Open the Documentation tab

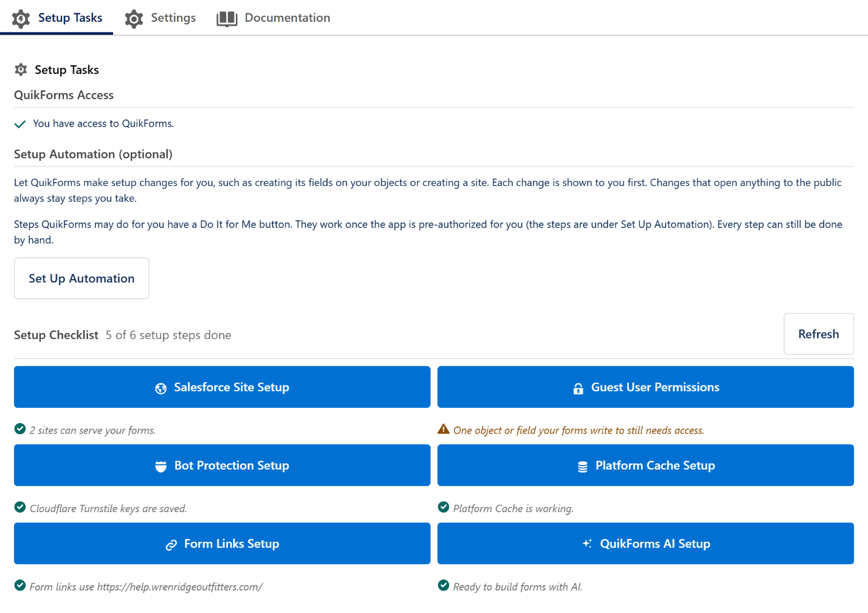(x=273, y=18)
